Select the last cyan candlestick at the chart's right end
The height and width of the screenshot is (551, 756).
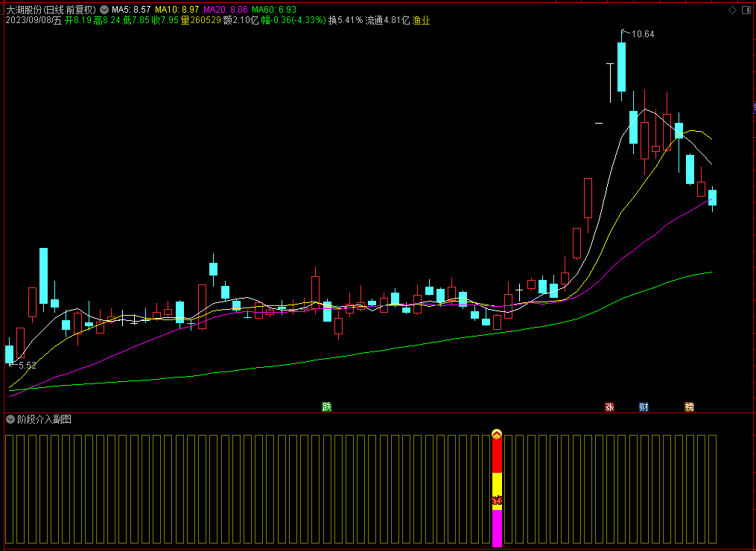pos(712,197)
